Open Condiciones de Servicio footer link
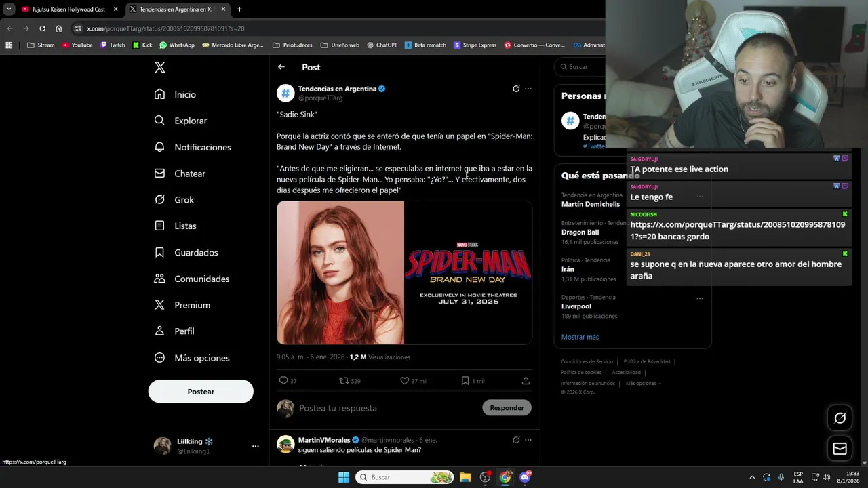Viewport: 868px width, 488px height. (x=587, y=362)
